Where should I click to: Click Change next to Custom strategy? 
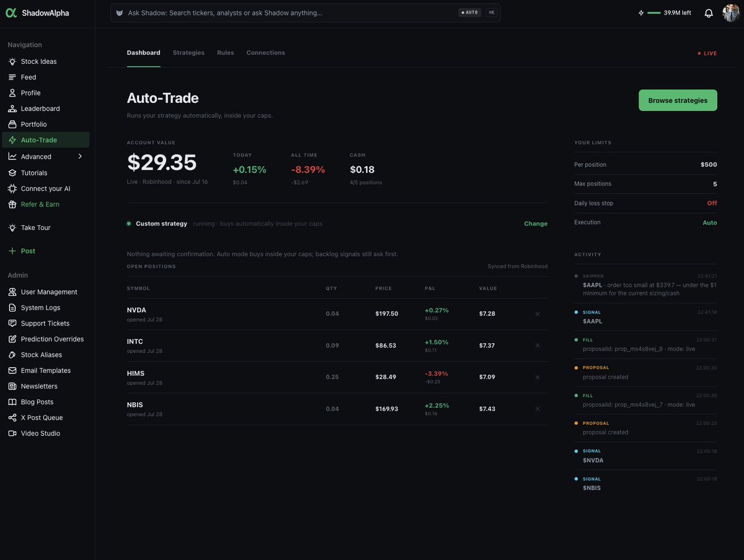coord(536,224)
